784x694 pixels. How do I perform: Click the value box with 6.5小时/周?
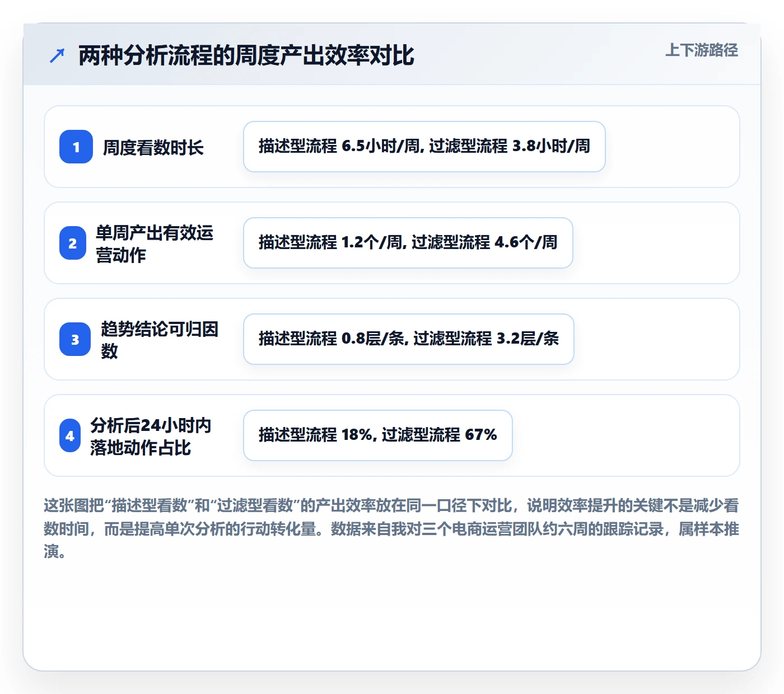(x=424, y=147)
